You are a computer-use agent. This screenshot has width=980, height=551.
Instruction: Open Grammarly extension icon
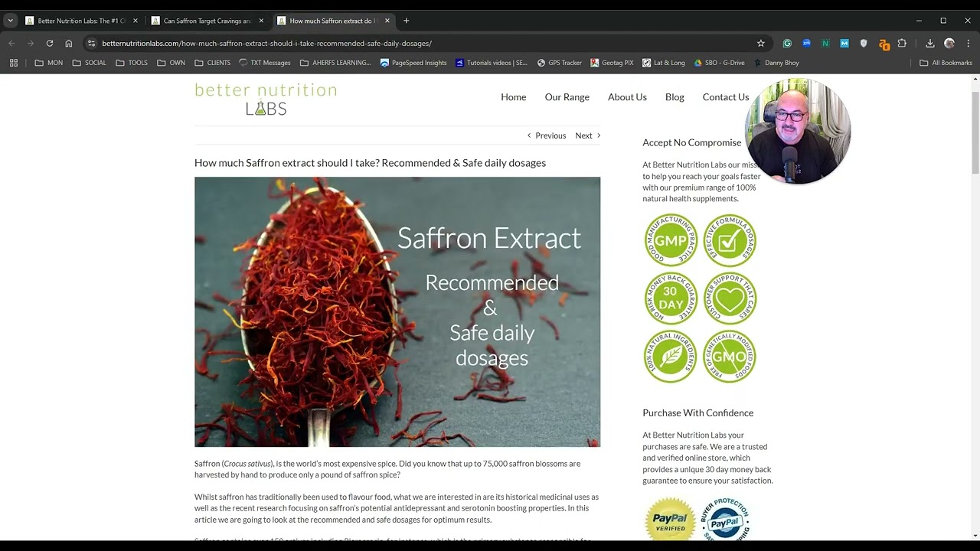pyautogui.click(x=787, y=44)
